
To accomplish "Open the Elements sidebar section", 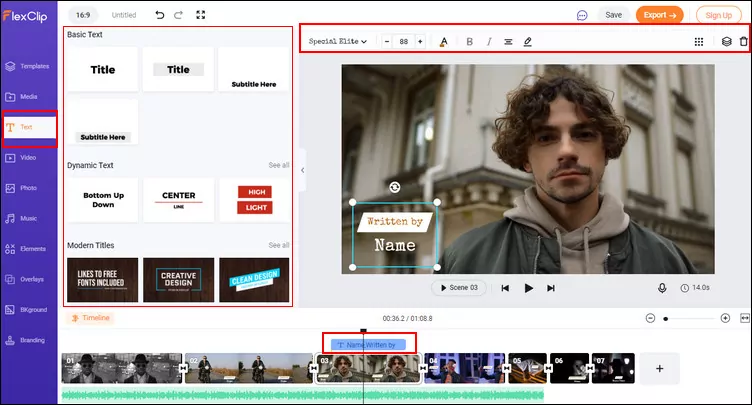I will click(x=25, y=249).
